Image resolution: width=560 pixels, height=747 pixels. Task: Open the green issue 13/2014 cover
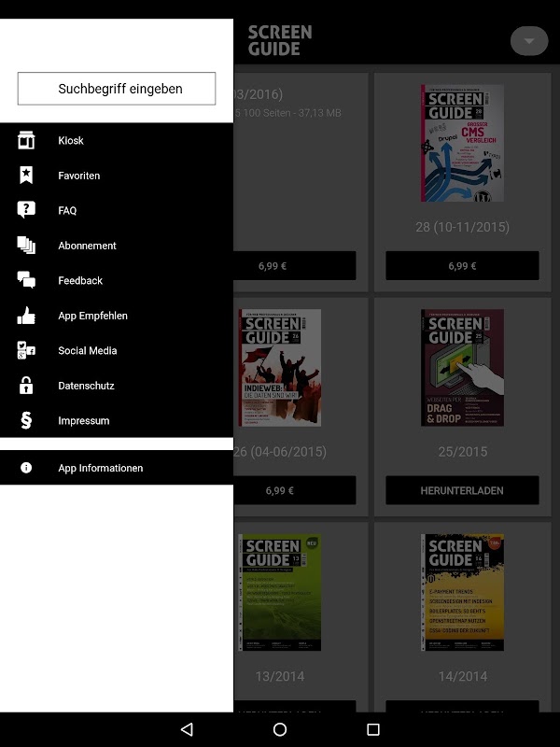pyautogui.click(x=279, y=592)
